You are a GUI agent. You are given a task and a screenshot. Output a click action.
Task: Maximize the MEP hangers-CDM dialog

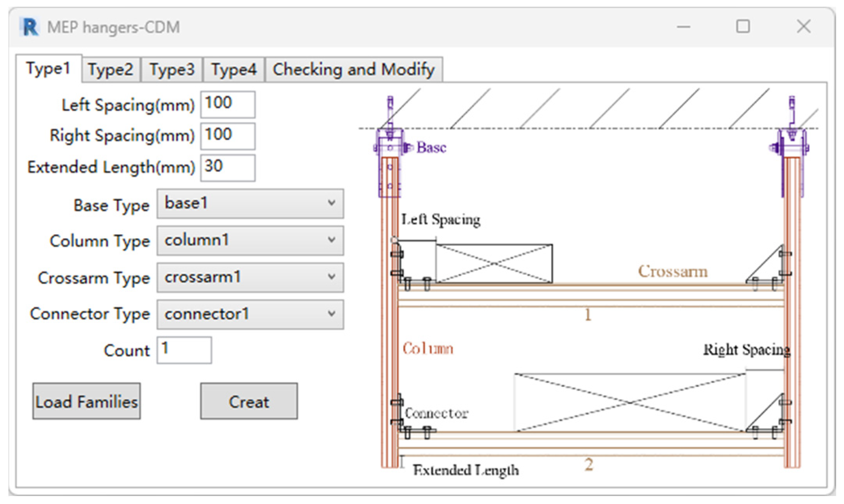743,27
